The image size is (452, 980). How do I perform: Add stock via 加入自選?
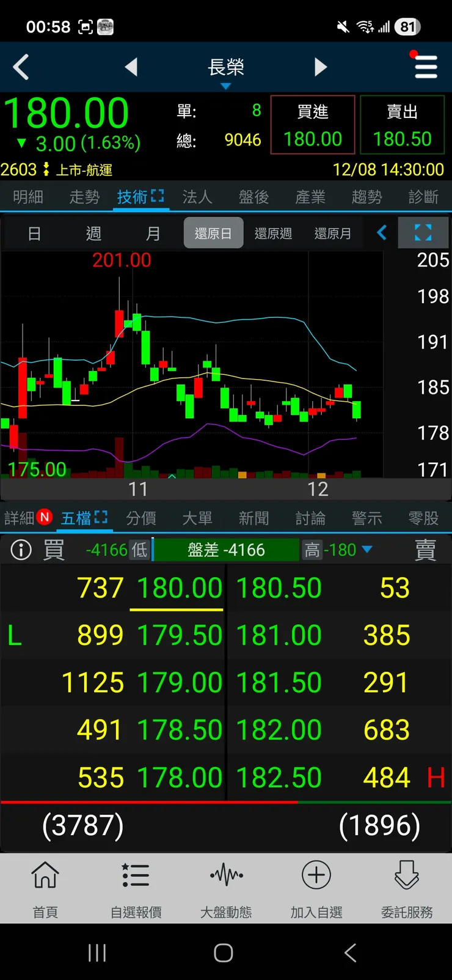pyautogui.click(x=316, y=890)
